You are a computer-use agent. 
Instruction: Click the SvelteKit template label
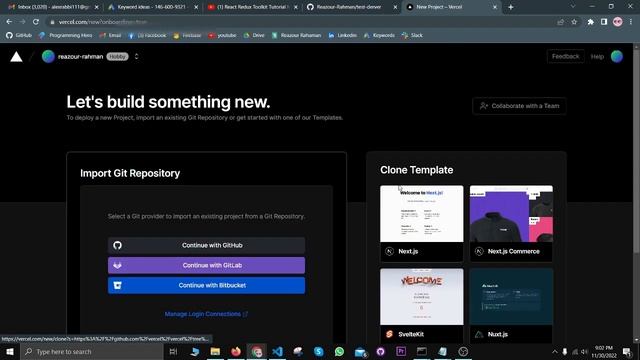point(411,334)
